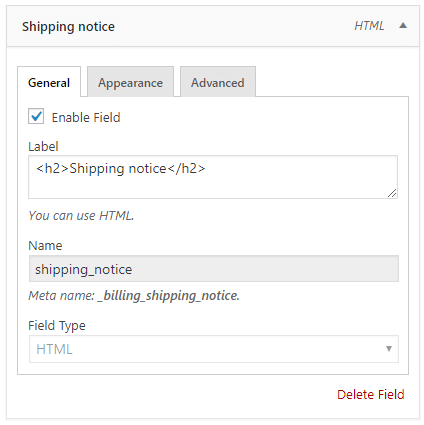Click the HTML type label in header
Image resolution: width=424 pixels, height=425 pixels.
(369, 26)
